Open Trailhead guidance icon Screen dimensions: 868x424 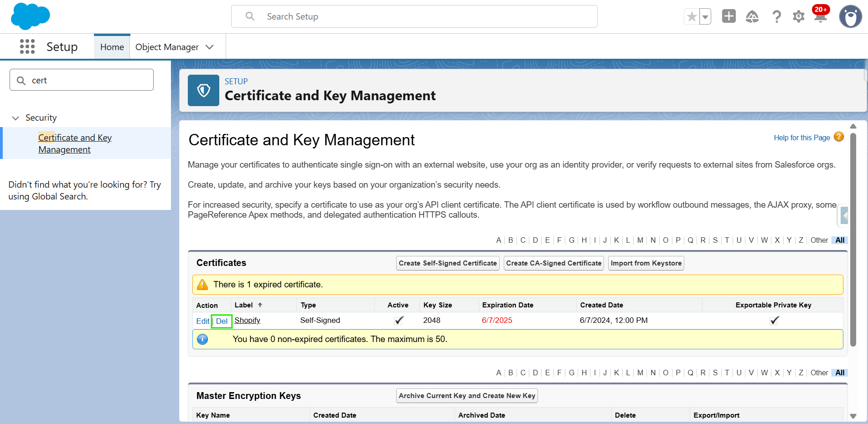[752, 17]
